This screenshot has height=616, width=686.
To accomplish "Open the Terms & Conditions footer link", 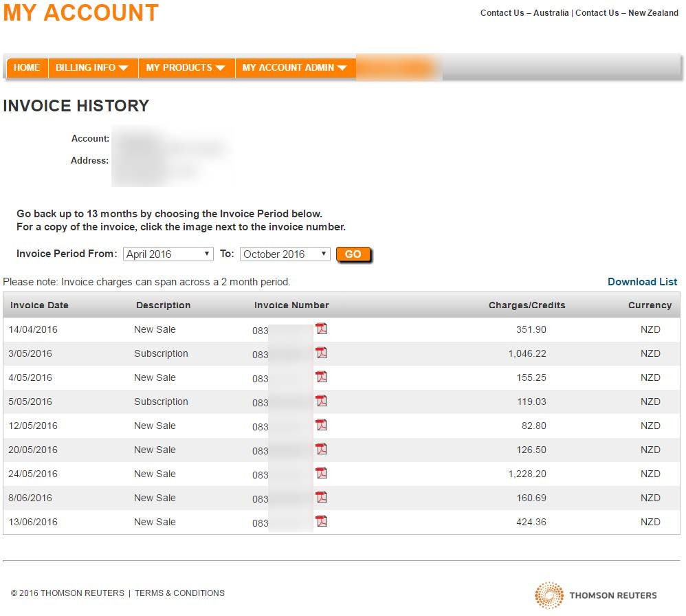I will click(179, 593).
